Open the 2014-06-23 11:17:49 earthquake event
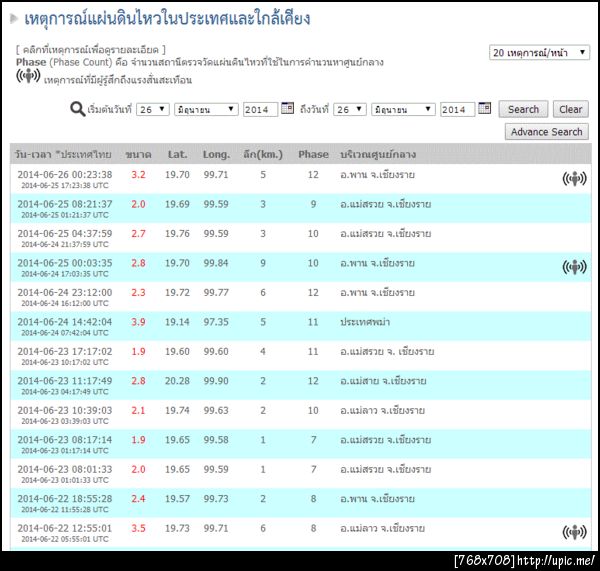This screenshot has height=571, width=600. click(301, 385)
